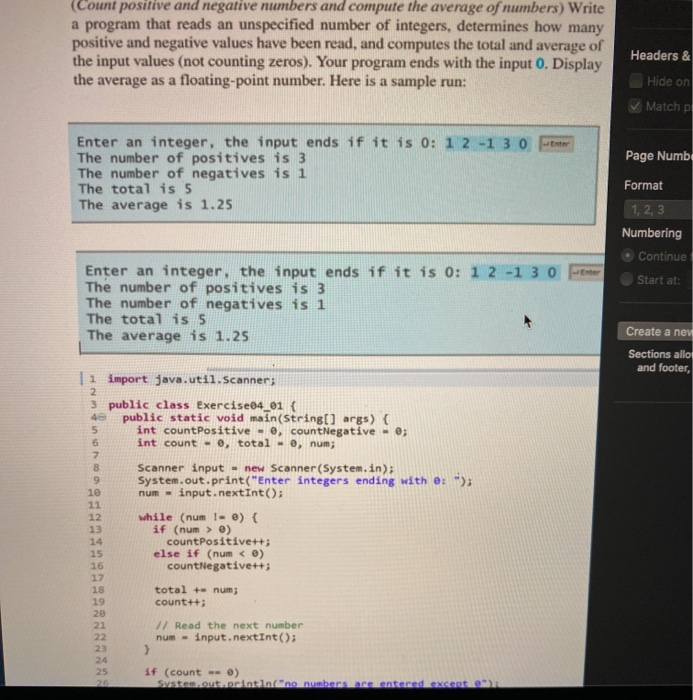This screenshot has height=700, width=693.
Task: Click 'The number of positives is 3' in first sample
Action: pyautogui.click(x=192, y=158)
